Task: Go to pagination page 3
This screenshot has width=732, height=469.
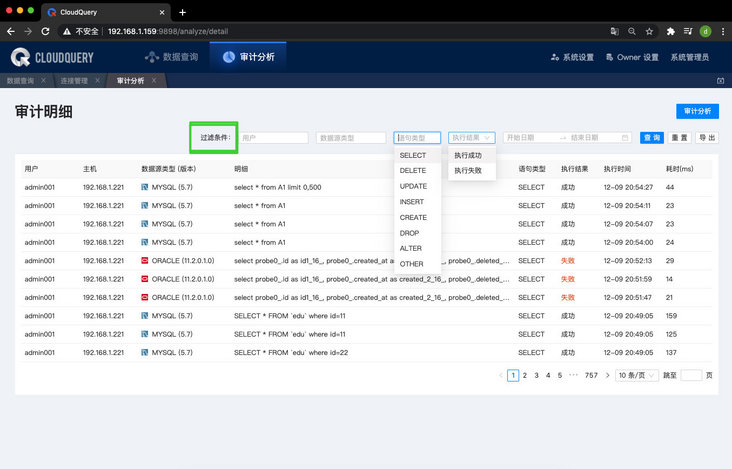Action: pyautogui.click(x=536, y=375)
